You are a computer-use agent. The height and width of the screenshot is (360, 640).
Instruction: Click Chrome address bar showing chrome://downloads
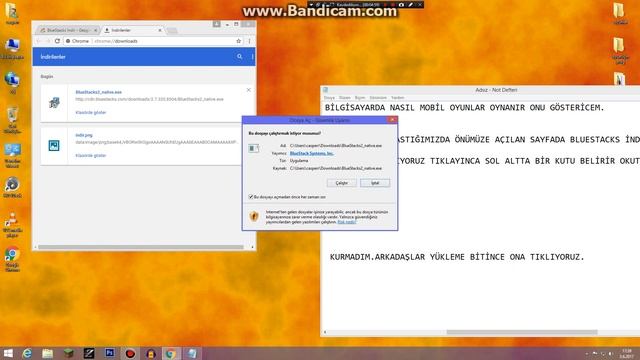coord(151,41)
